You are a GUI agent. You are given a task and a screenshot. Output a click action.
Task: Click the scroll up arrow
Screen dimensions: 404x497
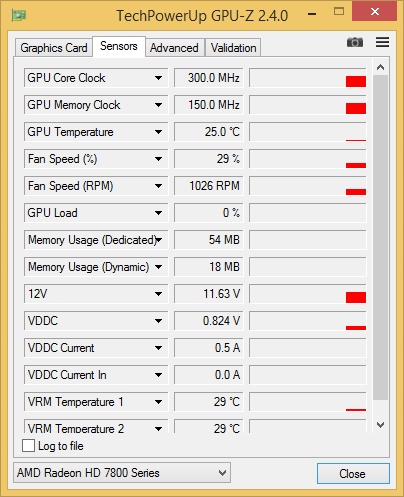coord(380,68)
